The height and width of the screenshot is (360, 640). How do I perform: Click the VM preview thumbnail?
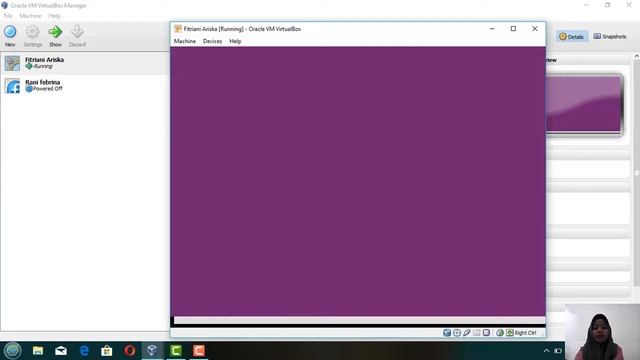pyautogui.click(x=584, y=104)
